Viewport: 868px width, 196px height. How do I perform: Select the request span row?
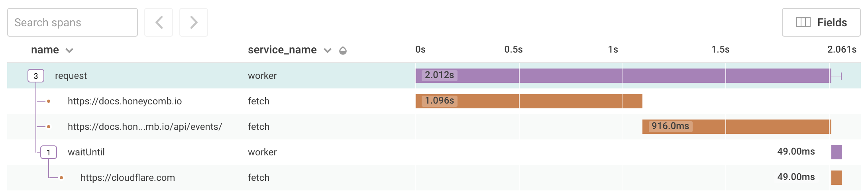point(71,76)
